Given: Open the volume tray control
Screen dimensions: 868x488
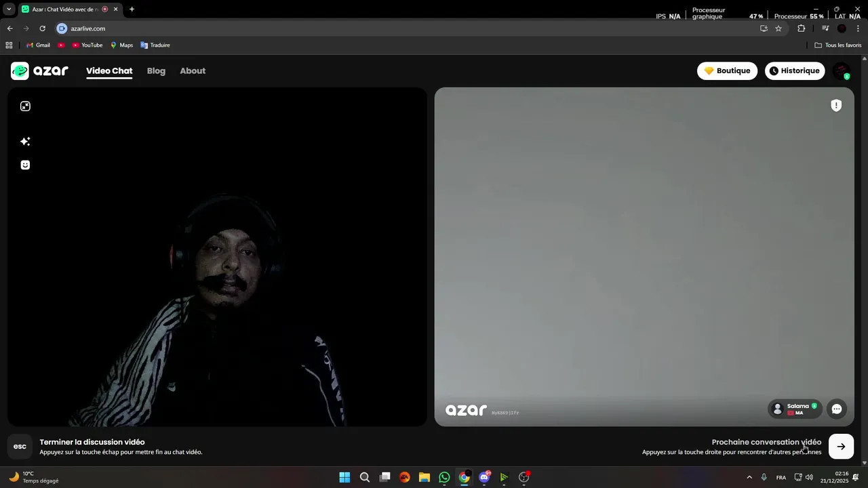Looking at the screenshot, I should pos(809,477).
